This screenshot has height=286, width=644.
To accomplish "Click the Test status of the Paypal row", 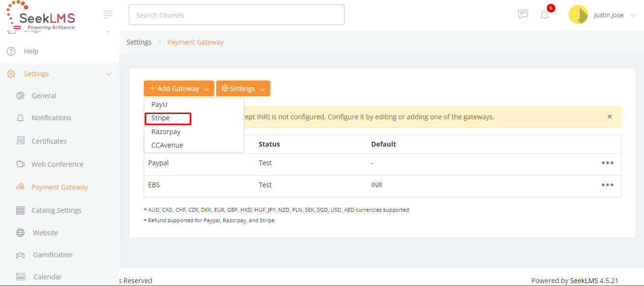I will pos(265,163).
